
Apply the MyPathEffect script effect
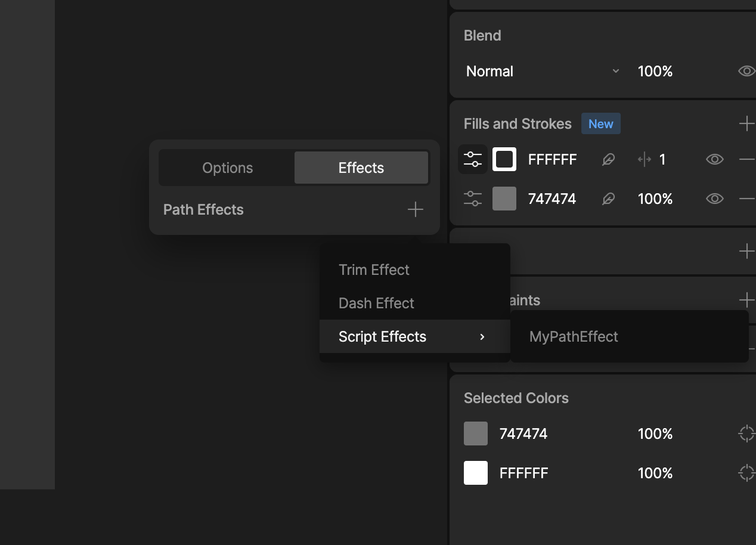click(x=574, y=336)
